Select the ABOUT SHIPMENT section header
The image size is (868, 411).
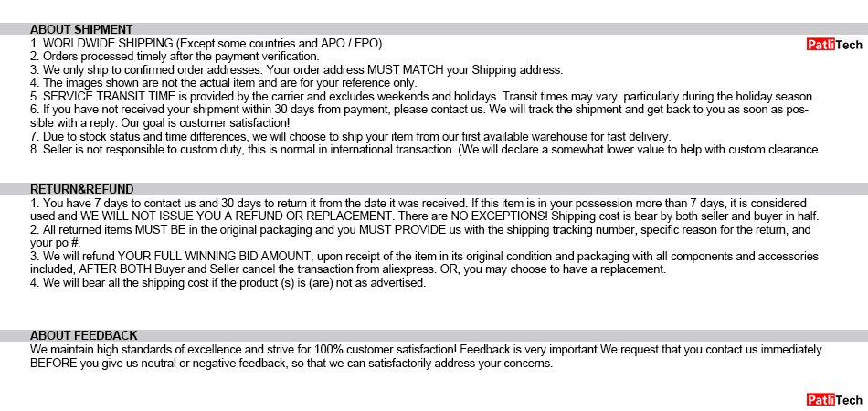point(81,29)
